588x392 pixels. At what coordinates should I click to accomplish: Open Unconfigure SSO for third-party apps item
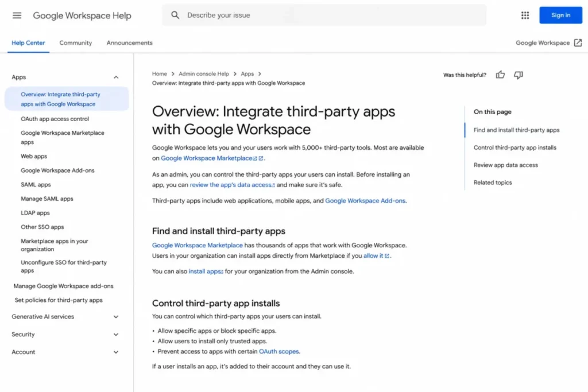point(64,266)
